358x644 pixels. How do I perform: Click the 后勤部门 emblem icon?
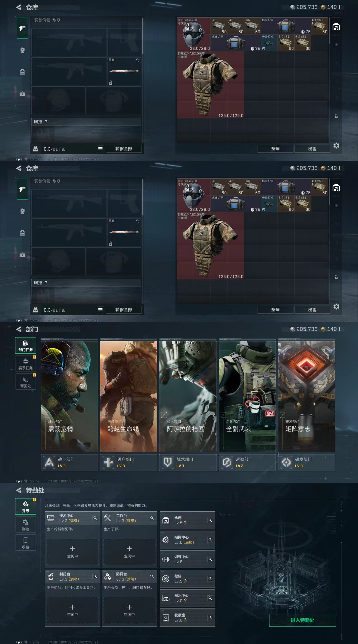tap(227, 463)
